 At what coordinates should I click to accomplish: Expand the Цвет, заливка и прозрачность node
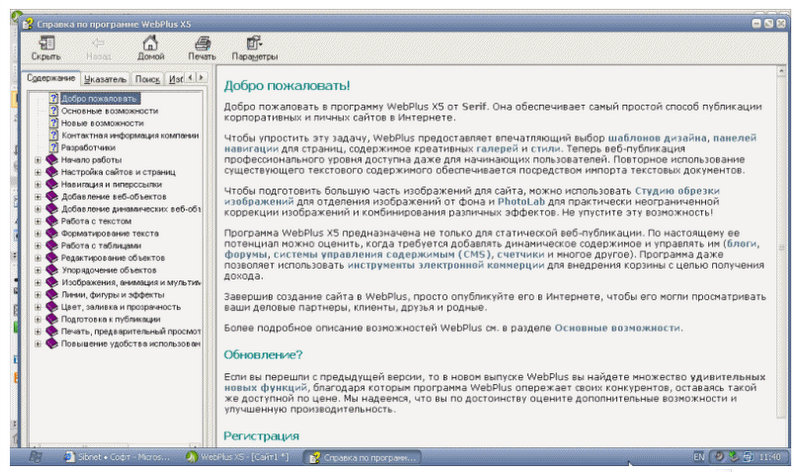point(38,307)
